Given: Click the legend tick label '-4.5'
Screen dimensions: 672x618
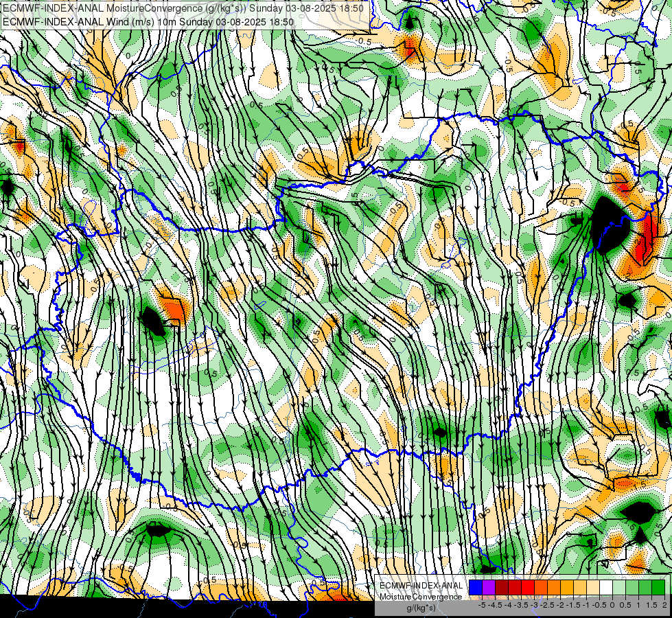Looking at the screenshot, I should click(x=495, y=605).
